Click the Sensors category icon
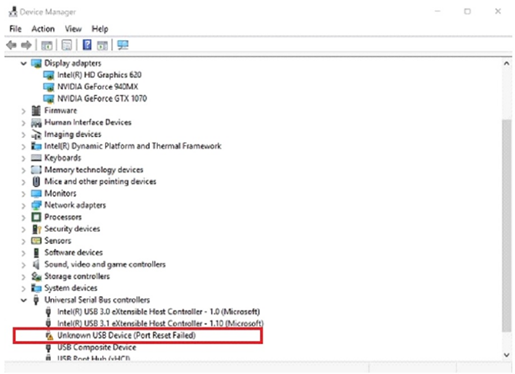The width and height of the screenshot is (515, 374). [x=36, y=241]
